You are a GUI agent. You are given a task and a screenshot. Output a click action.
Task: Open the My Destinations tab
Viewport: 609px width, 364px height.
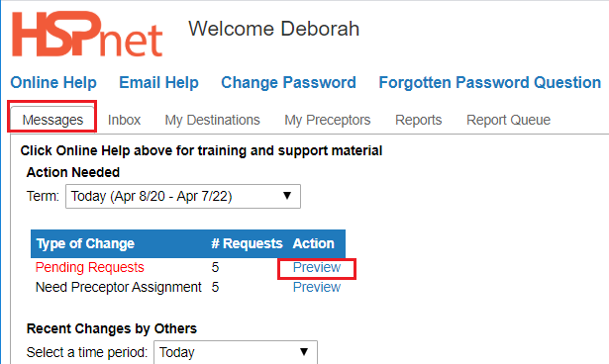212,120
